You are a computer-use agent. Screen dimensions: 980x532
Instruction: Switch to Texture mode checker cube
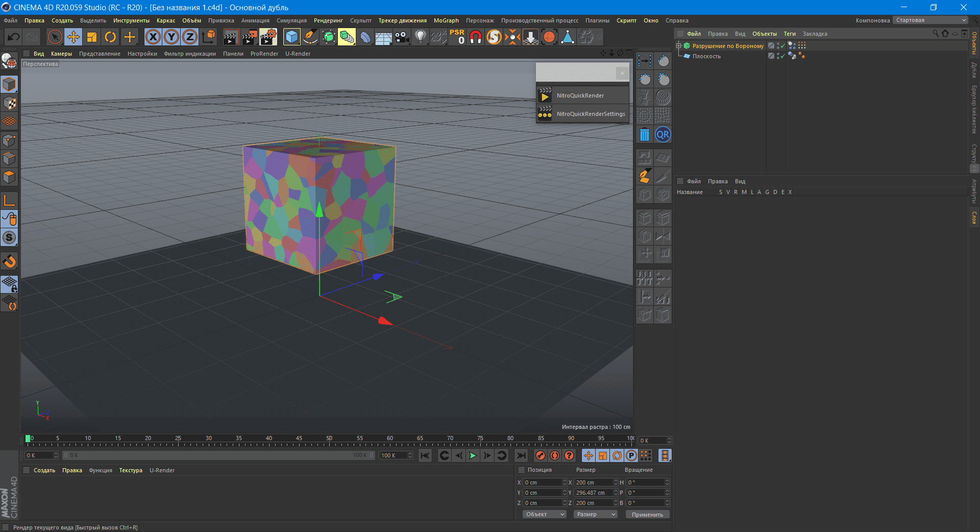coord(10,103)
